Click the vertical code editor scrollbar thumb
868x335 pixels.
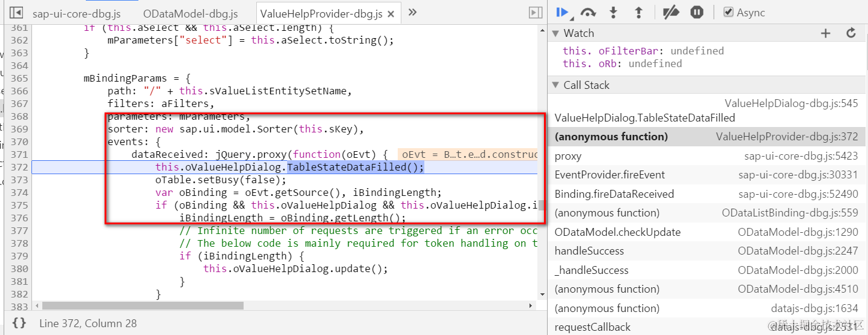click(x=542, y=205)
